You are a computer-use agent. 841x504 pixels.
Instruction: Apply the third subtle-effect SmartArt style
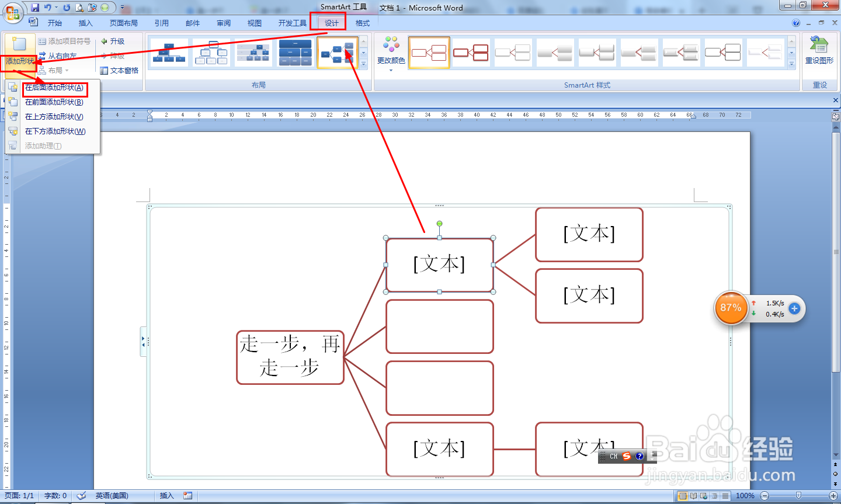pyautogui.click(x=513, y=53)
